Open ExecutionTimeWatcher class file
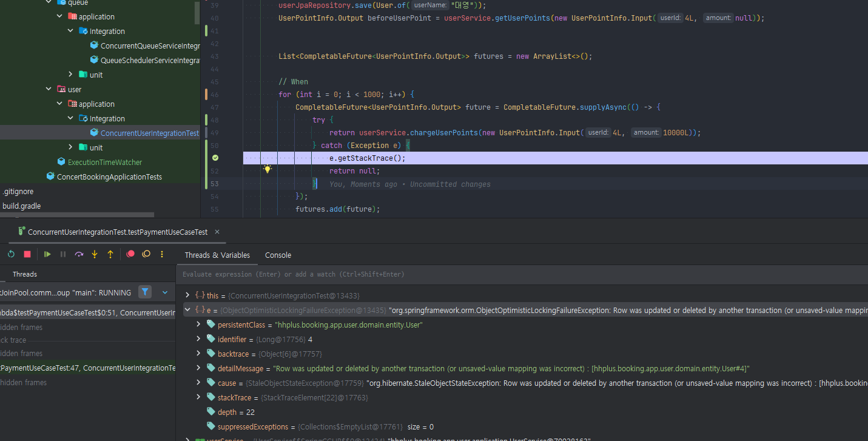The image size is (868, 441). 104,162
